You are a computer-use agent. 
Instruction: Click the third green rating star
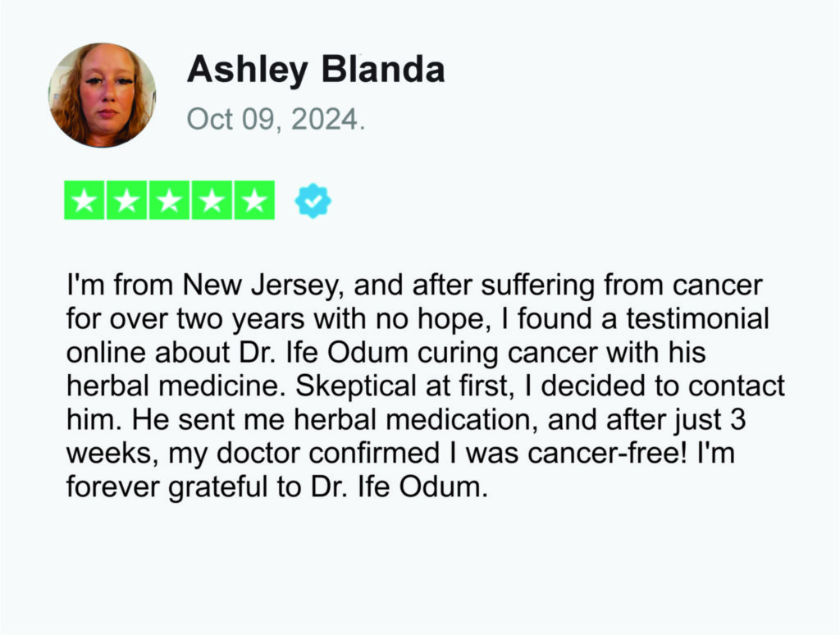pyautogui.click(x=169, y=200)
